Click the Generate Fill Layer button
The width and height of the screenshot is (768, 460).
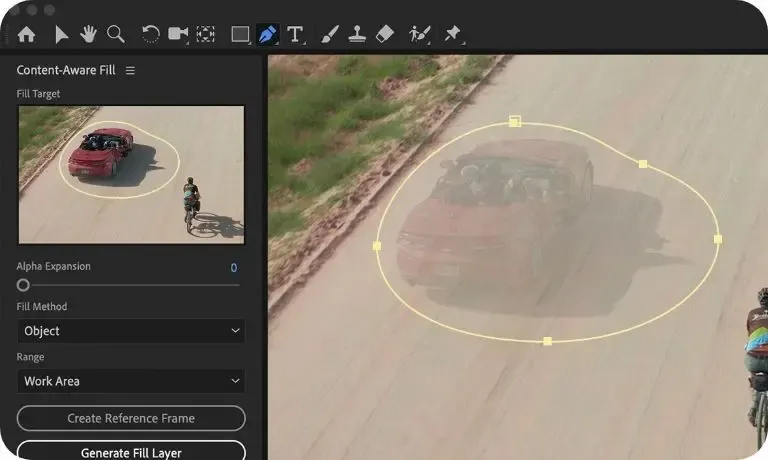(131, 452)
